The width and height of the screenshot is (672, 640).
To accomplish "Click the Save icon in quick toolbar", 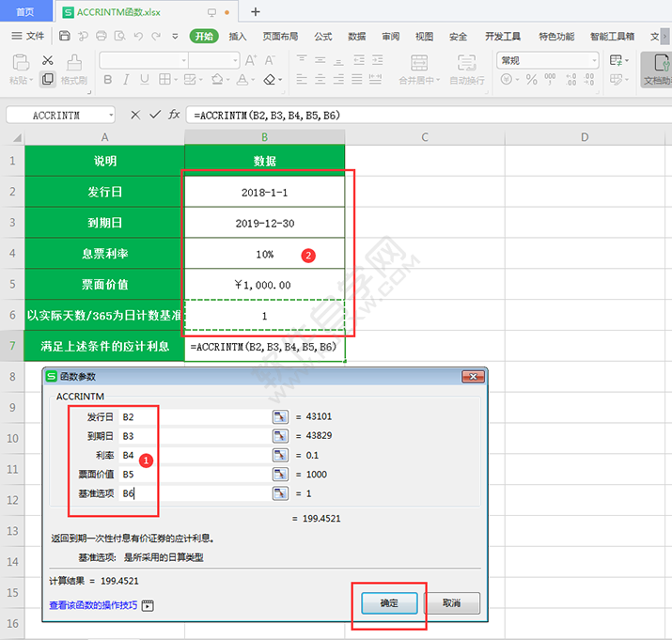I will coord(64,36).
